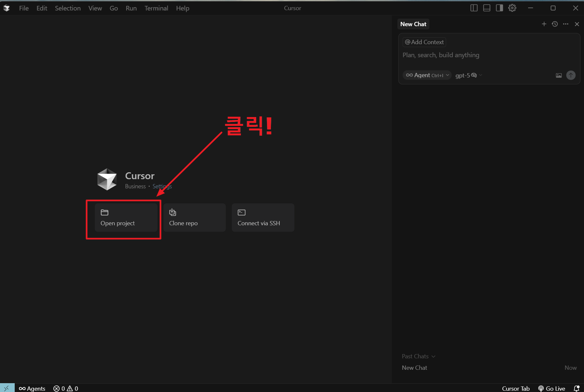Open the Run menu
584x392 pixels.
pyautogui.click(x=131, y=8)
